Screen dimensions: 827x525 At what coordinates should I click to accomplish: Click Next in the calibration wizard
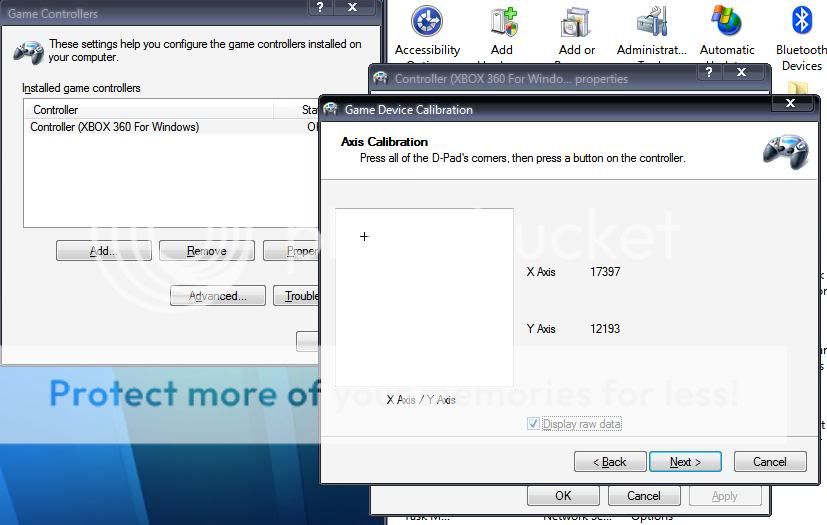[685, 462]
